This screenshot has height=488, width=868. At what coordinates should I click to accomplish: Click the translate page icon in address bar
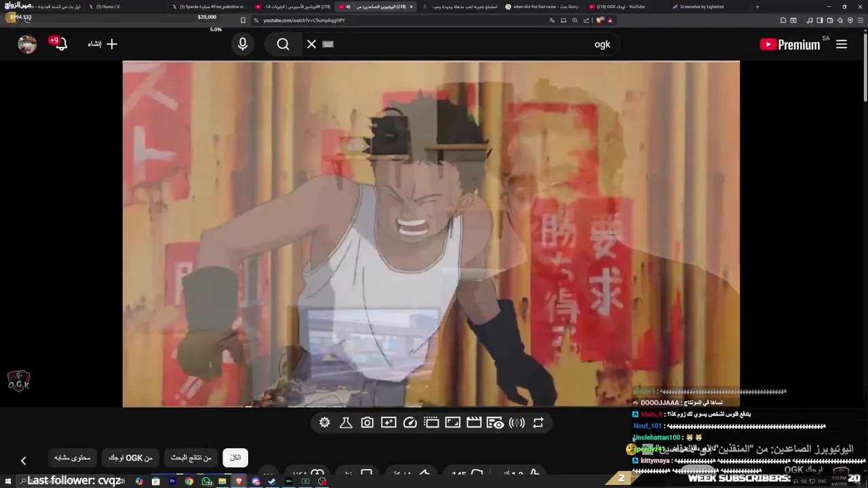(x=552, y=20)
